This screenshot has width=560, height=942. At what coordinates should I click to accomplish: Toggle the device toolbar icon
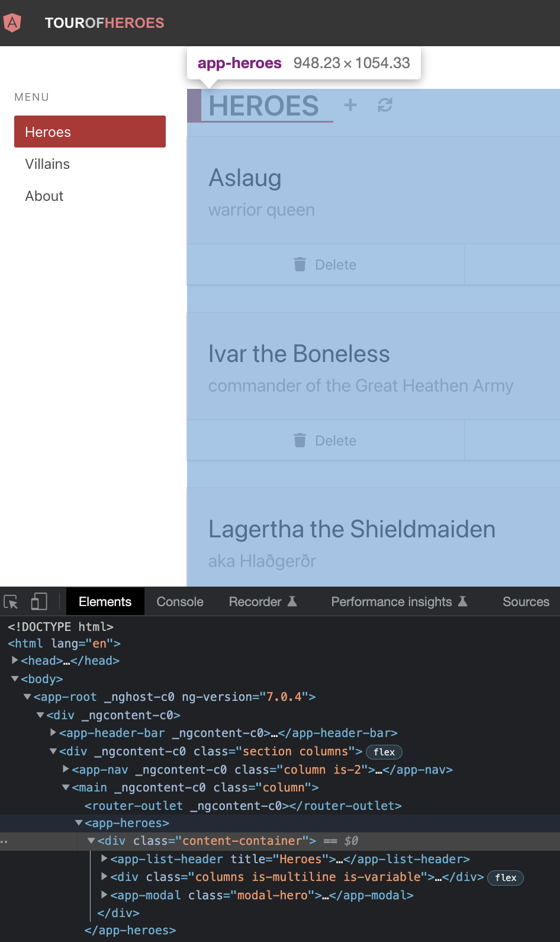coord(39,602)
